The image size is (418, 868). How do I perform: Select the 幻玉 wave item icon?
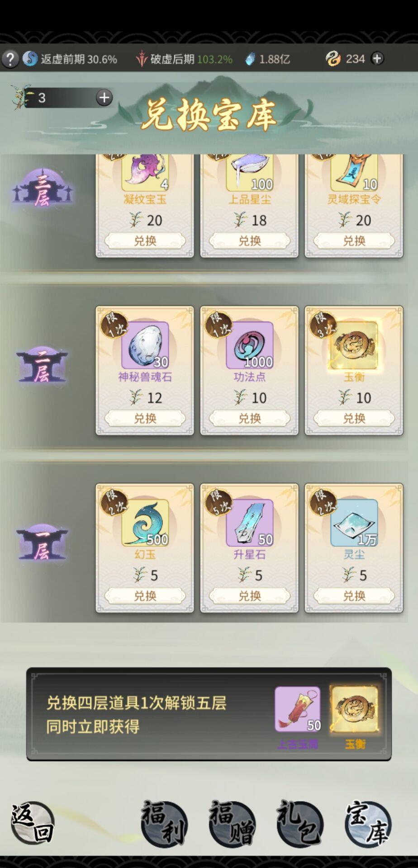[x=145, y=523]
